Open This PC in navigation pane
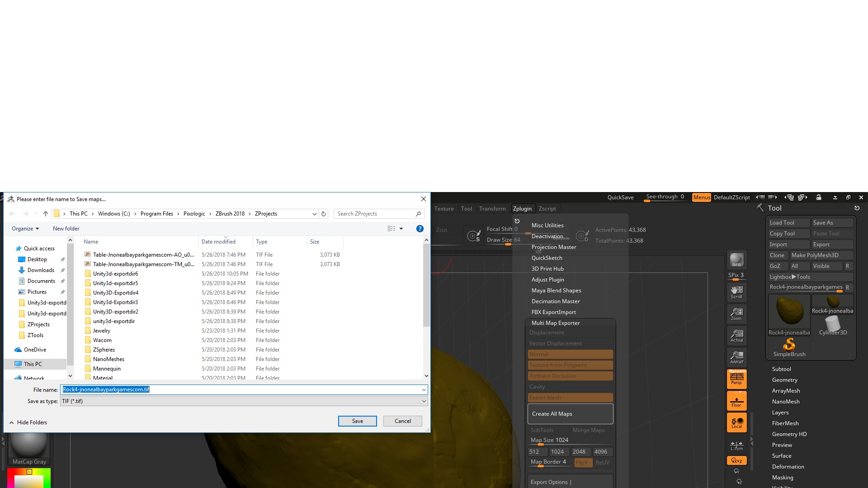This screenshot has width=868, height=488. tap(33, 364)
